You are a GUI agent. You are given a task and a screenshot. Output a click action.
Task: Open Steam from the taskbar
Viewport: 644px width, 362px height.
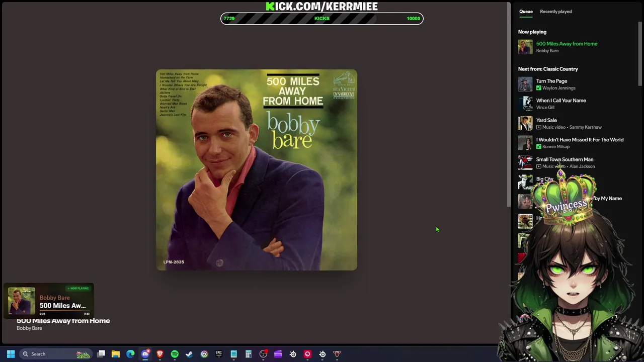[x=189, y=354]
